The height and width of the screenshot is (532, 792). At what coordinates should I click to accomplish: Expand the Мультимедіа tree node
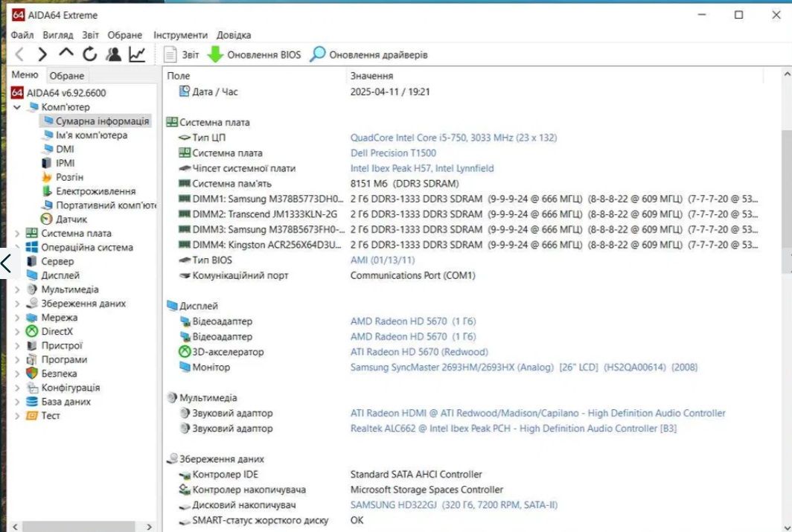17,289
